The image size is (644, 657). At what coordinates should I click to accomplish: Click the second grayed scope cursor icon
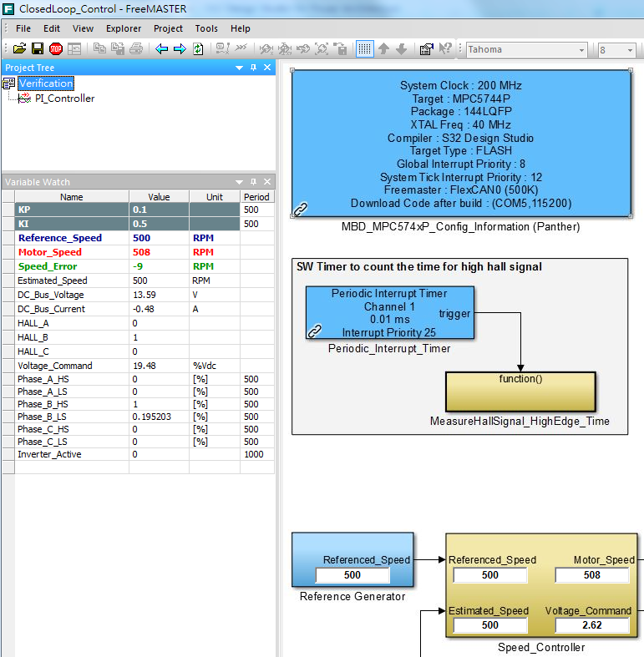pyautogui.click(x=285, y=49)
